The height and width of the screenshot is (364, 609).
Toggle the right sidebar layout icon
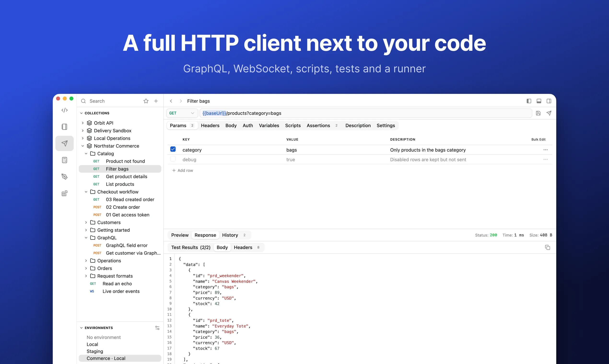click(549, 101)
